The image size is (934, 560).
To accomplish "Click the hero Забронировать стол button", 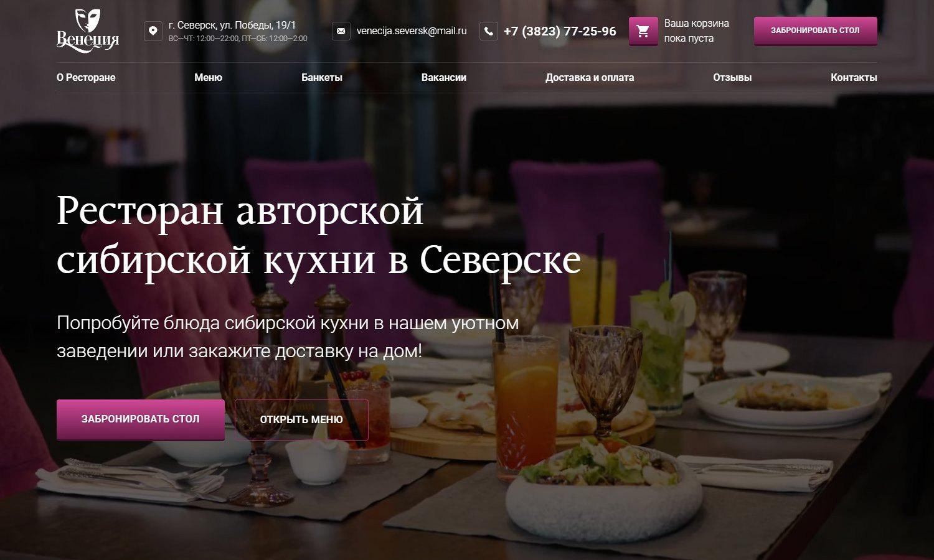I will [141, 419].
